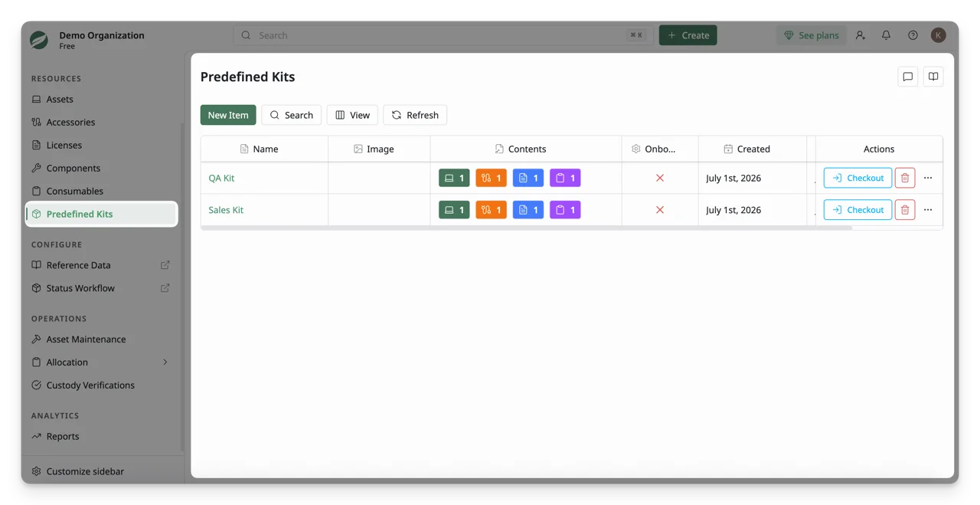Open more actions for QA Kit
Screen dimensions: 980x505
pyautogui.click(x=928, y=178)
